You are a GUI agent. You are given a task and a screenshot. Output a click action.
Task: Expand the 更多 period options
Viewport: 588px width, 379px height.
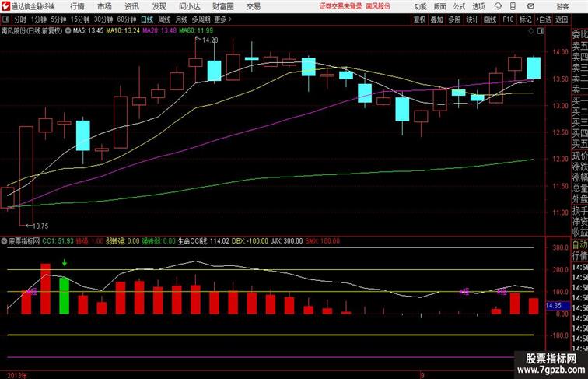point(222,19)
